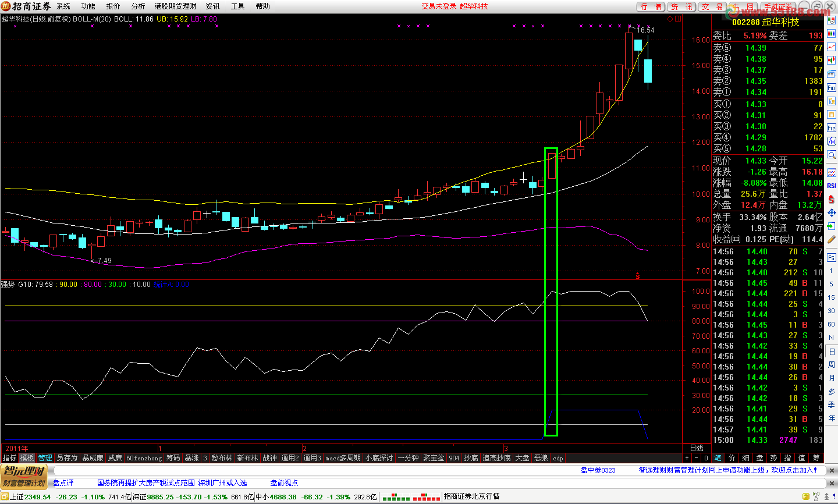Select the 月 monthly period in sidebar
838x504 pixels.
click(831, 378)
